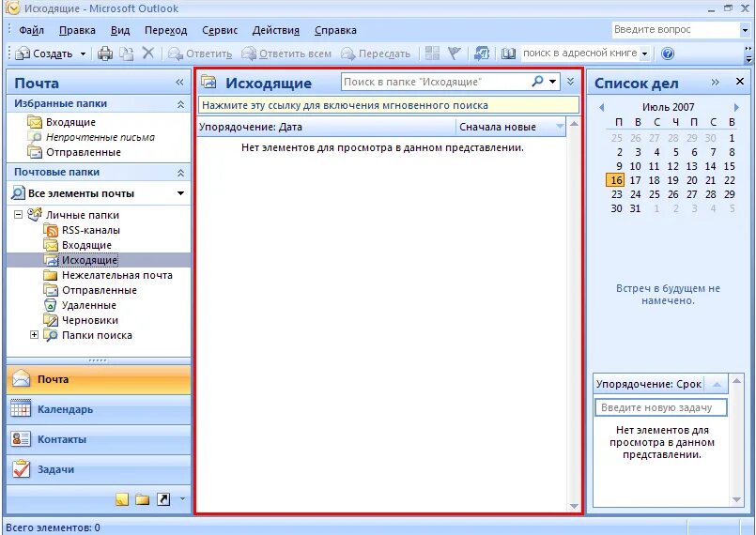
Task: Open search options dropdown next to magnifier
Action: [553, 82]
